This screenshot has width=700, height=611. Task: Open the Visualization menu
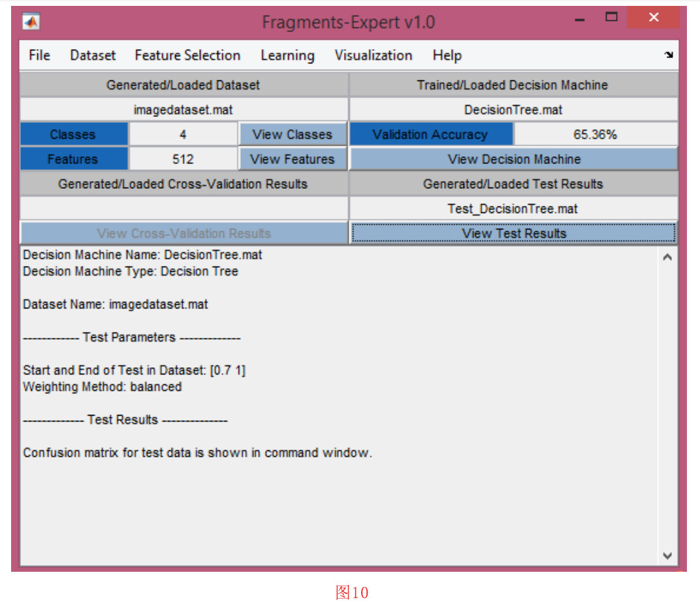pos(373,56)
